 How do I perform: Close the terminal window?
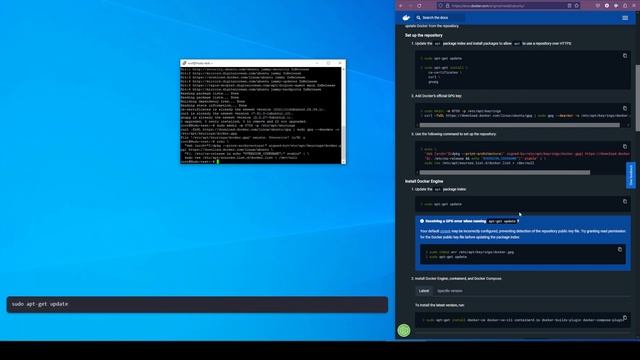(340, 63)
